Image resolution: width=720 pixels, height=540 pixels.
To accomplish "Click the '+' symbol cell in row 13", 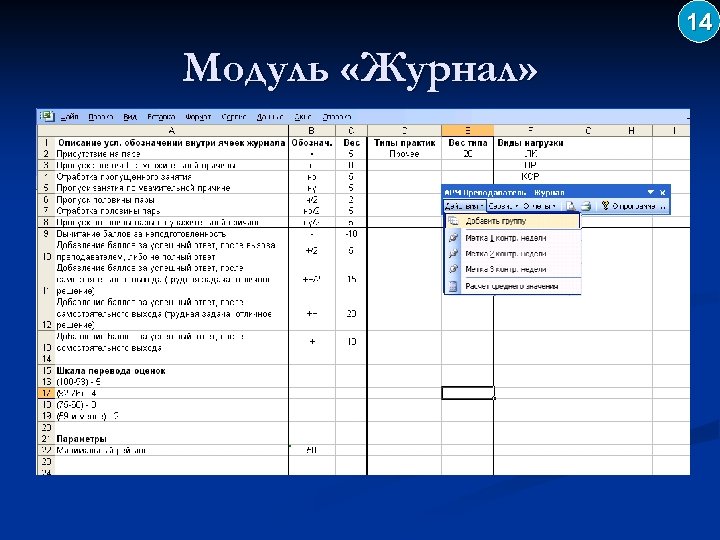I will tap(311, 342).
